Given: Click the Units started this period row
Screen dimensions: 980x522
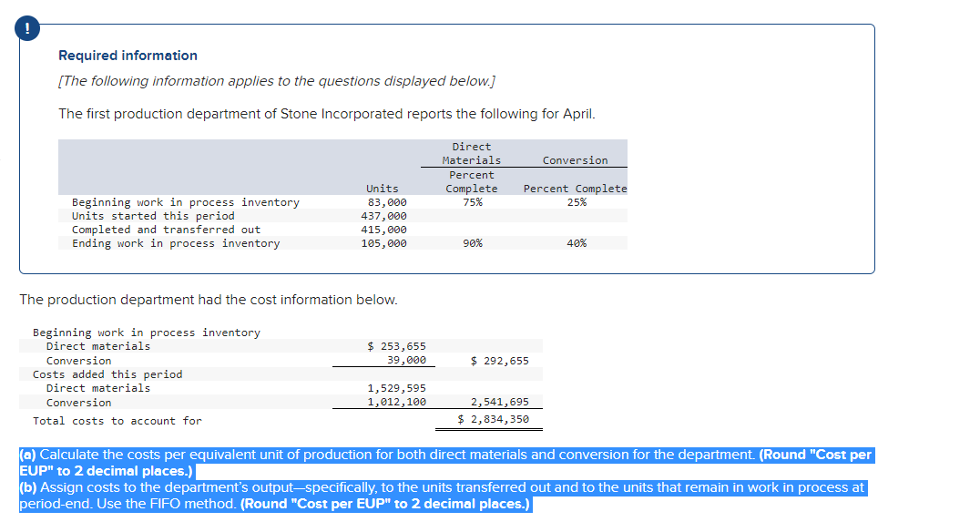Looking at the screenshot, I should [x=342, y=216].
